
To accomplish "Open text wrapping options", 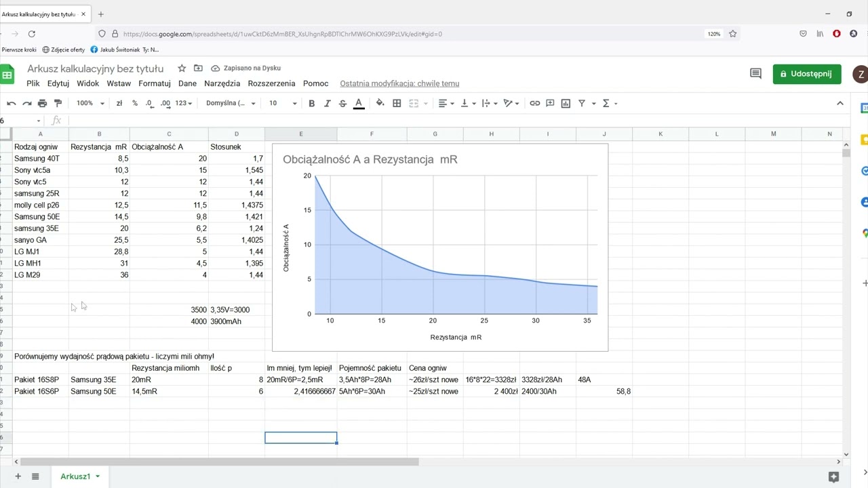I will [x=489, y=103].
